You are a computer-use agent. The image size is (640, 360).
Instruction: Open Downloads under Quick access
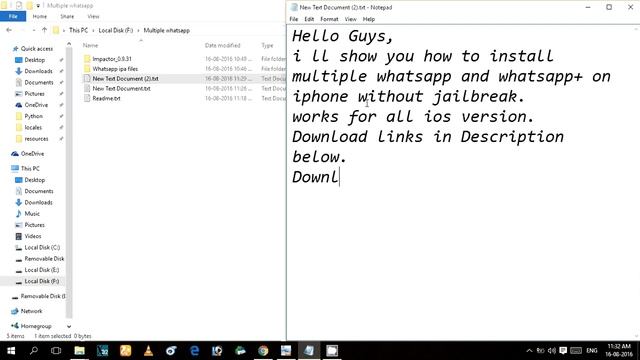(38, 71)
